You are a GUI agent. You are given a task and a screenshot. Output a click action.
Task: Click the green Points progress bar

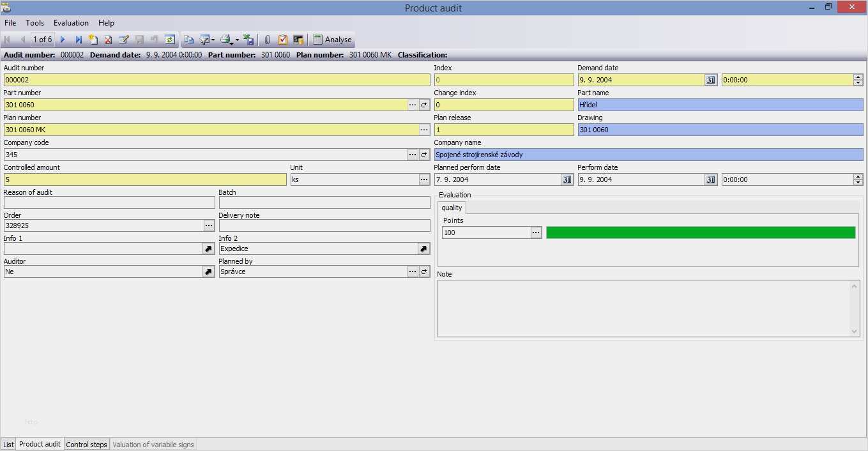click(700, 233)
